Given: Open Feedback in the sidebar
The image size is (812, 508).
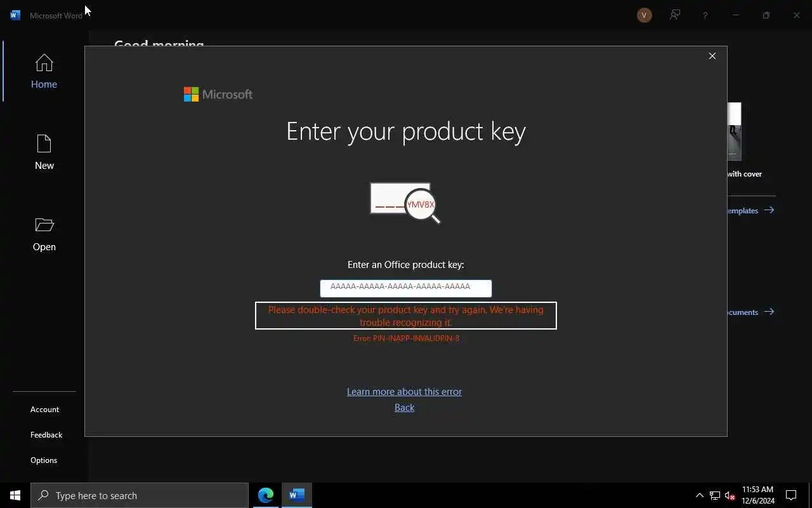Looking at the screenshot, I should [x=46, y=435].
